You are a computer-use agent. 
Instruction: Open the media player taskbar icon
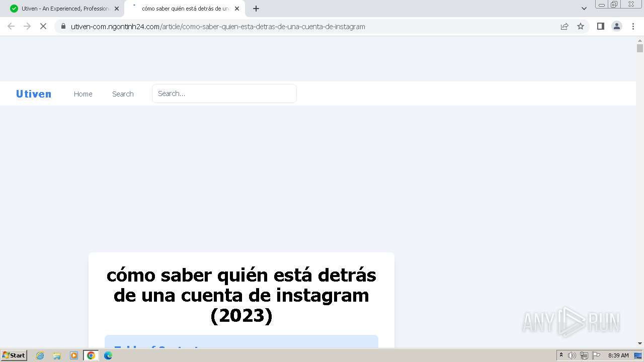74,355
